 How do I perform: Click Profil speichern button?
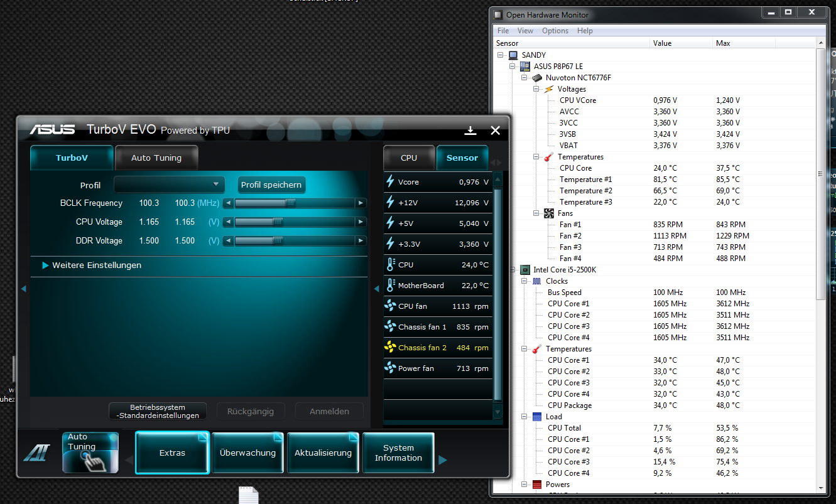pos(271,185)
